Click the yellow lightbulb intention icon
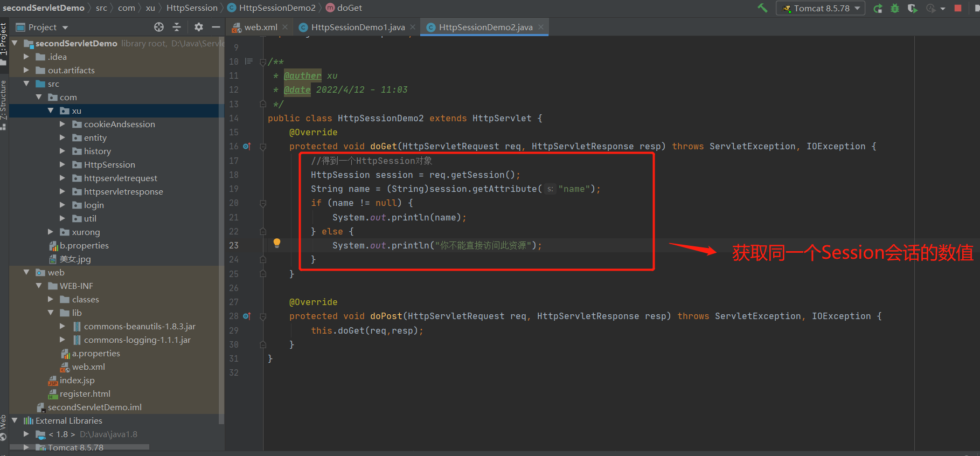This screenshot has height=456, width=980. coord(276,243)
